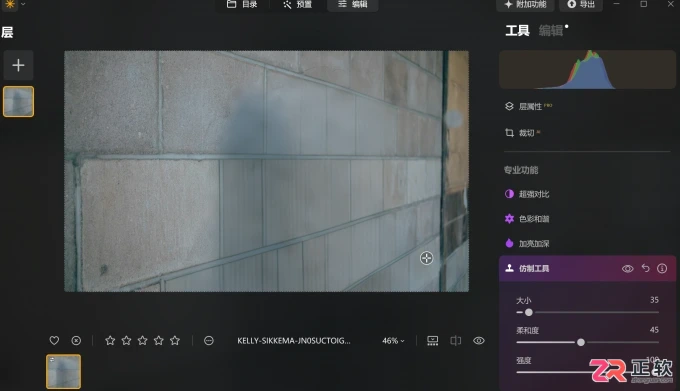Image resolution: width=680 pixels, height=391 pixels.
Task: Adjust the 大小 size slider
Action: point(587,312)
